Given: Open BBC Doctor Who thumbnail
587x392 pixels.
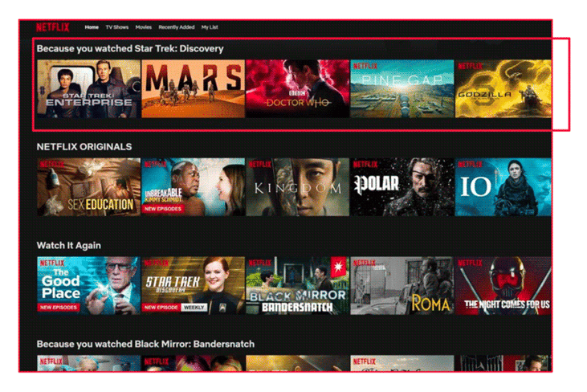Looking at the screenshot, I should 298,88.
